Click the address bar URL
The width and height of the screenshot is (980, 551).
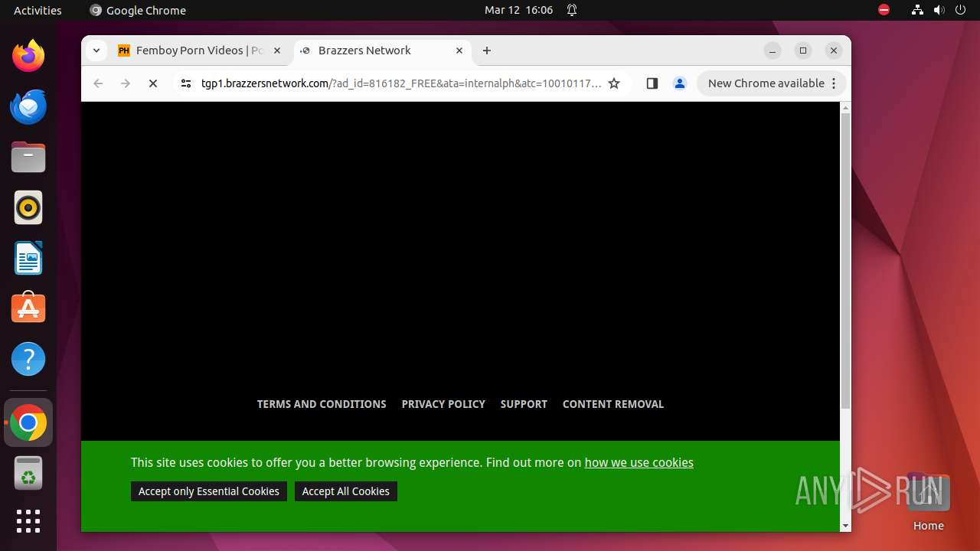click(x=401, y=83)
